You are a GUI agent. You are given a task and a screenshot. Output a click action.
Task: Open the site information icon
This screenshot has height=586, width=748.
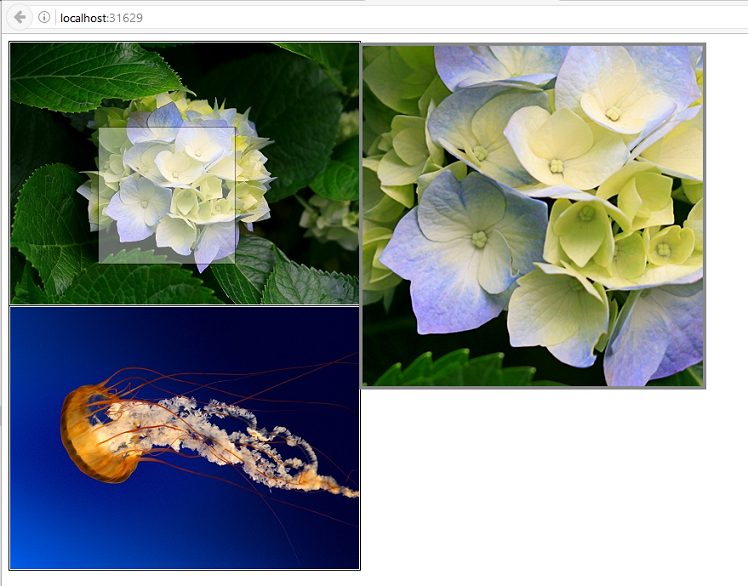(x=44, y=18)
